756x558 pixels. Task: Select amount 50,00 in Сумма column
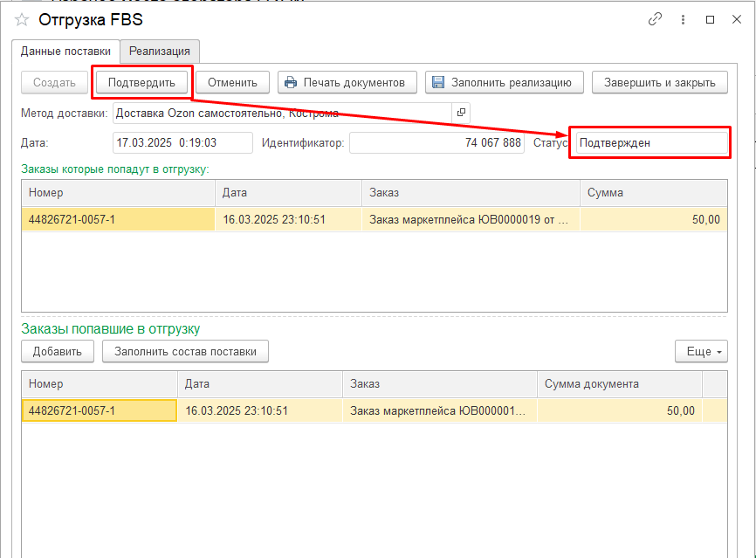[653, 219]
